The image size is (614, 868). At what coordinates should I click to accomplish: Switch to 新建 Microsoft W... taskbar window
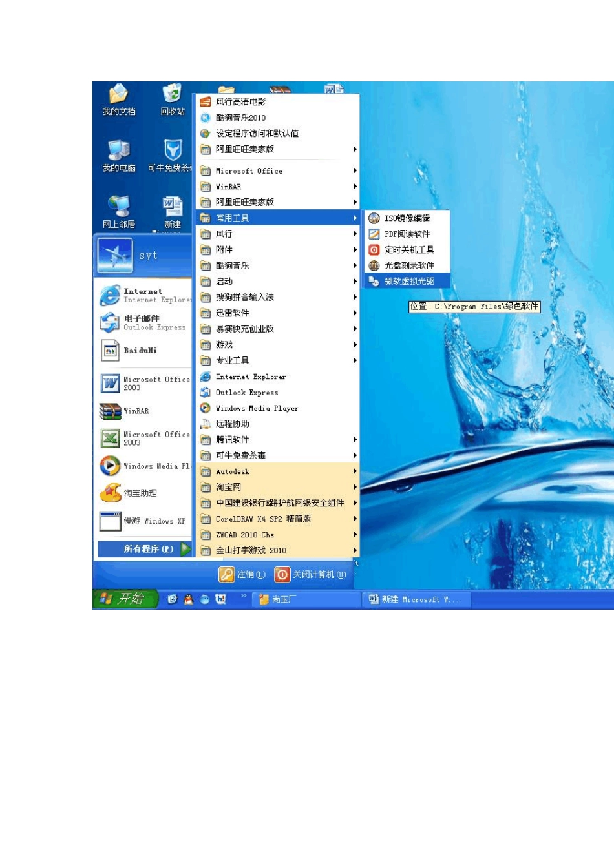click(x=418, y=599)
